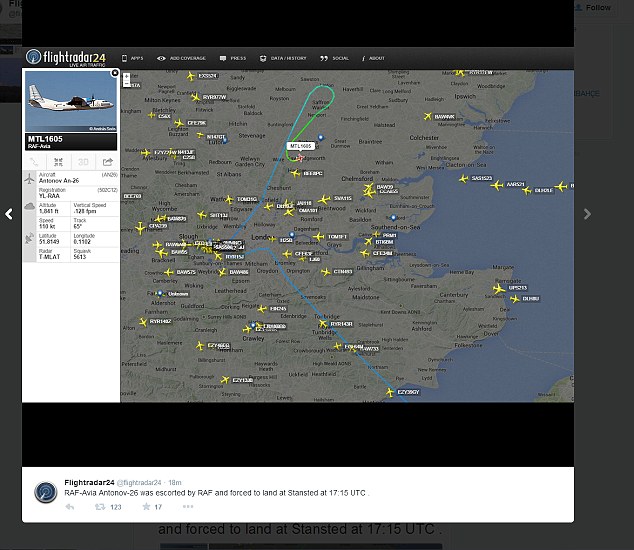The width and height of the screenshot is (634, 550).
Task: Select the RYR143R plane icon
Action: 323,324
